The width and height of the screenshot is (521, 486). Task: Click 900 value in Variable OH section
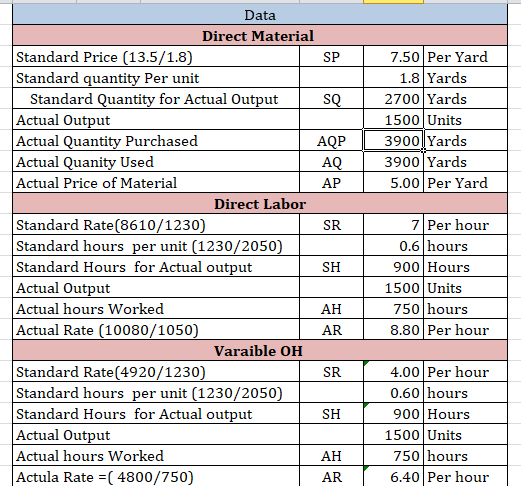(x=393, y=414)
